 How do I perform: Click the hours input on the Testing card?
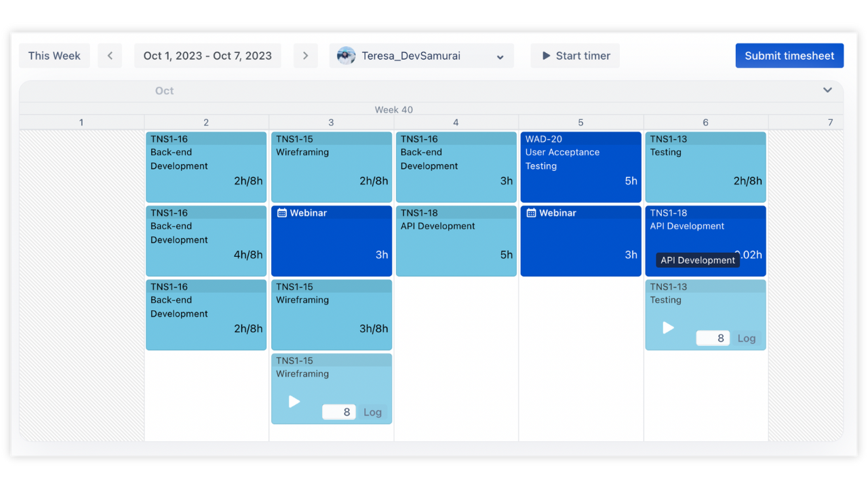713,338
